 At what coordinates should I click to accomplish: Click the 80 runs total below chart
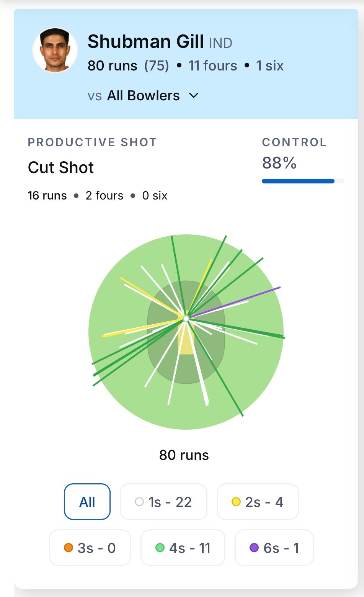(184, 455)
